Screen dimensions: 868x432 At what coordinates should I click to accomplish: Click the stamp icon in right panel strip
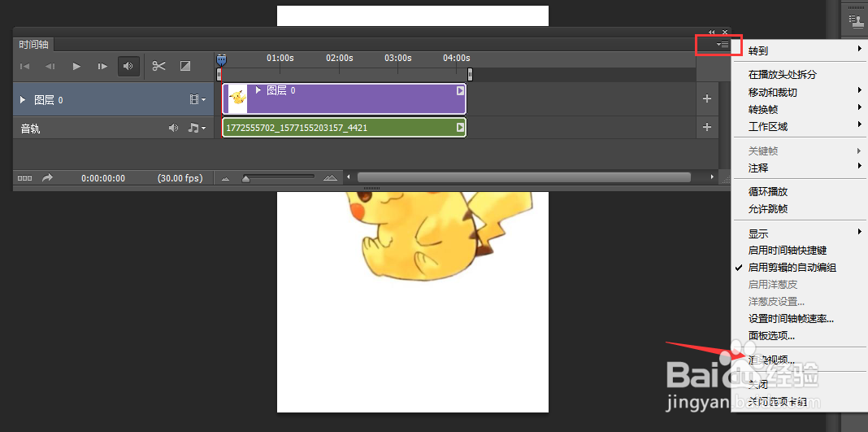(x=855, y=20)
